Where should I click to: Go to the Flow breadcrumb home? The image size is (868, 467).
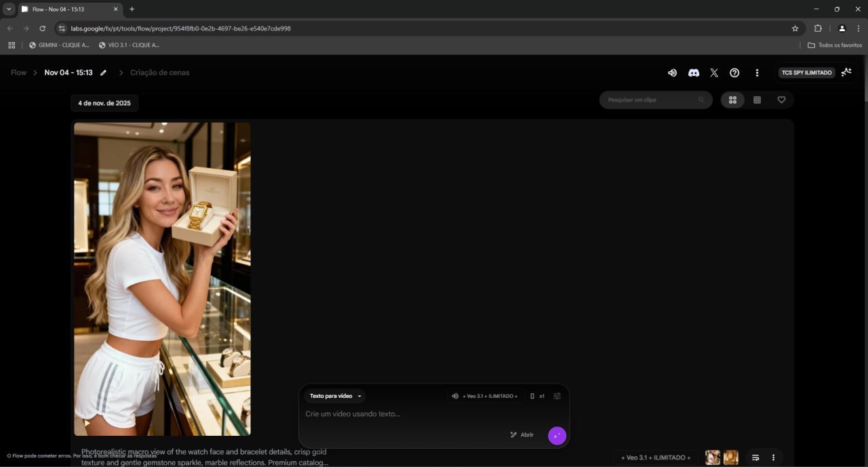pyautogui.click(x=18, y=73)
